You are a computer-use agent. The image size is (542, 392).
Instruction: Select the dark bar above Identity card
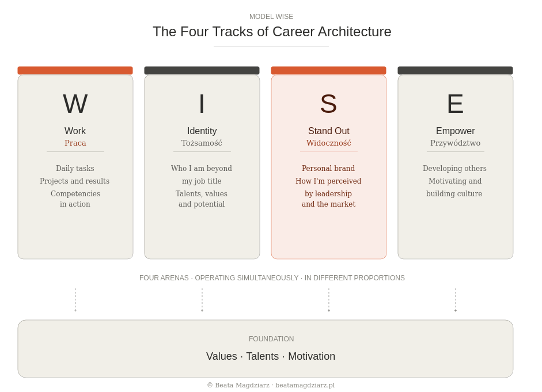(x=202, y=70)
